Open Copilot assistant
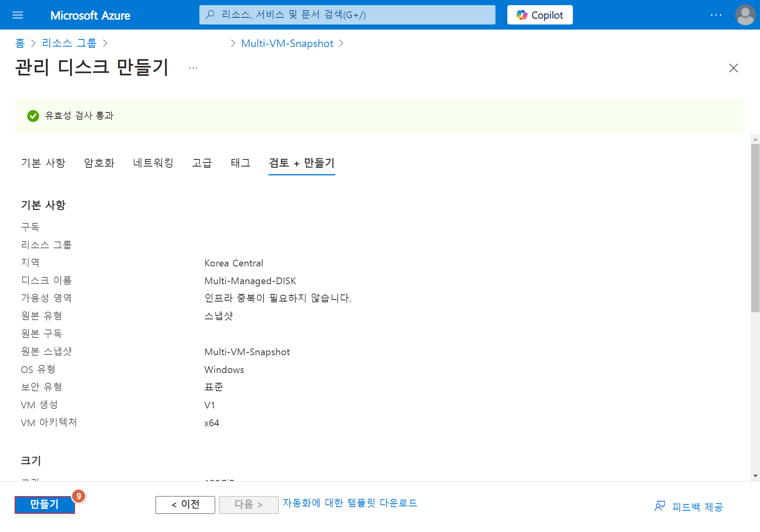Screen dimensions: 760x532 point(540,15)
